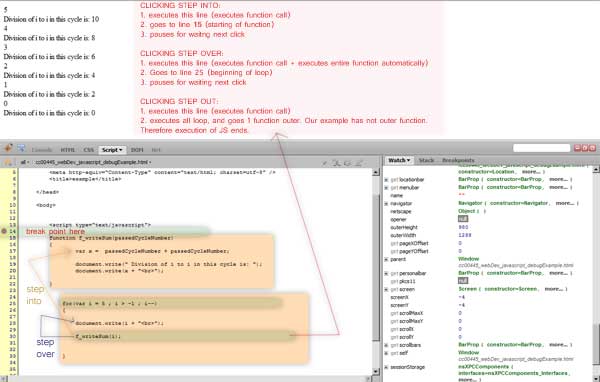The width and height of the screenshot is (600, 382).
Task: Switch to the DOM tab
Action: coord(137,150)
